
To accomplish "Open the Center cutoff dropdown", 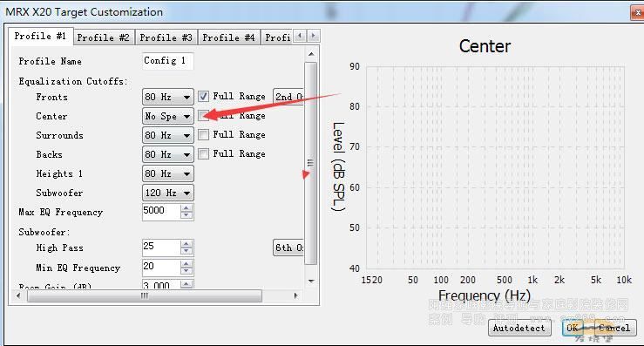I will pos(168,116).
